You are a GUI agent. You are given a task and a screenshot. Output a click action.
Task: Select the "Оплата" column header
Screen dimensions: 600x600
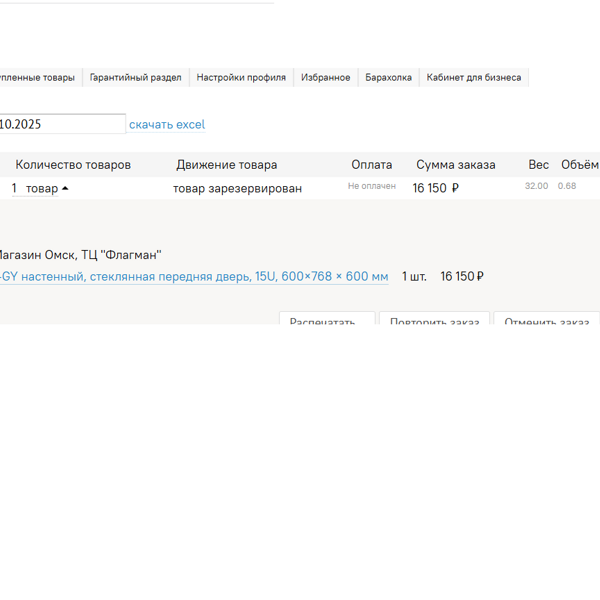pos(371,165)
